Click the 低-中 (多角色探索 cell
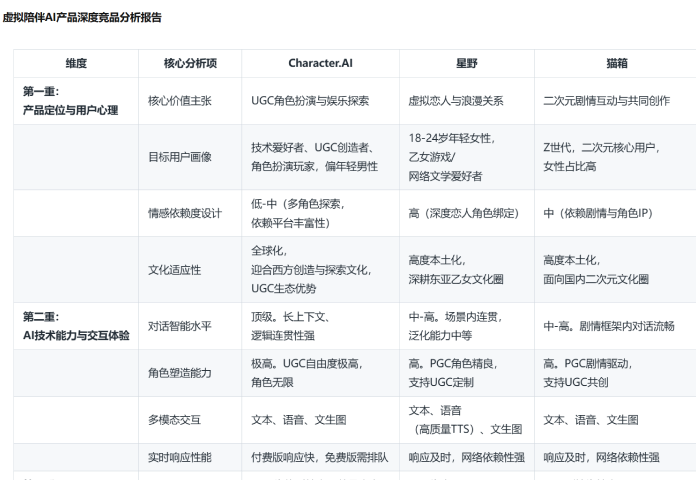696x480 pixels. (320, 213)
